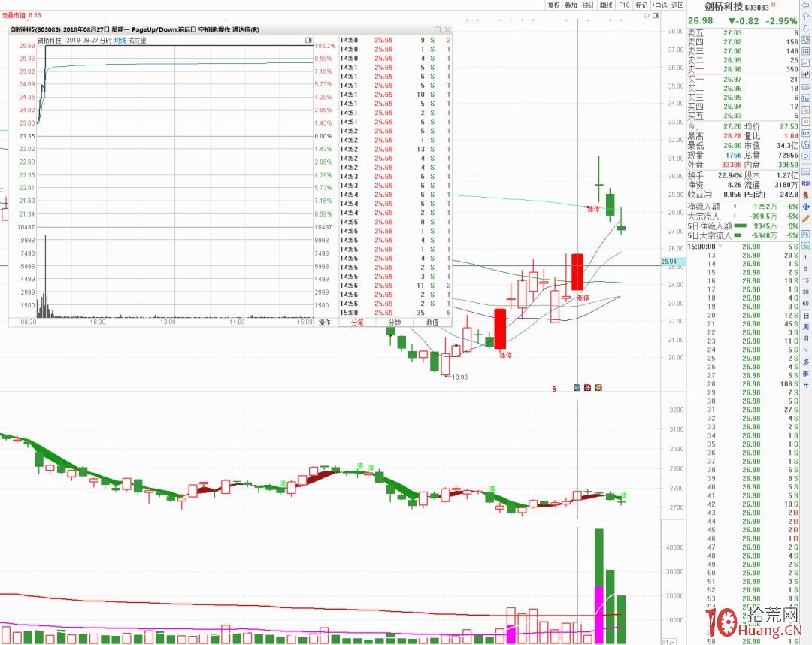The image size is (812, 645).
Task: Click the diamond icon above the K-line chart
Action: click(x=647, y=16)
